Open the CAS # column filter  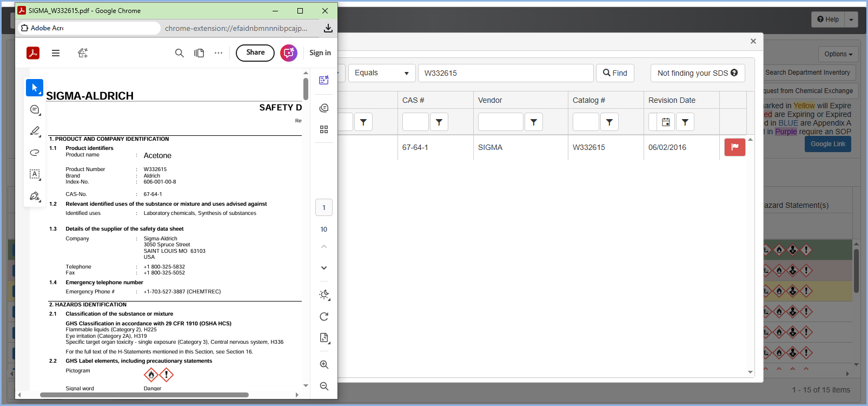click(x=439, y=122)
